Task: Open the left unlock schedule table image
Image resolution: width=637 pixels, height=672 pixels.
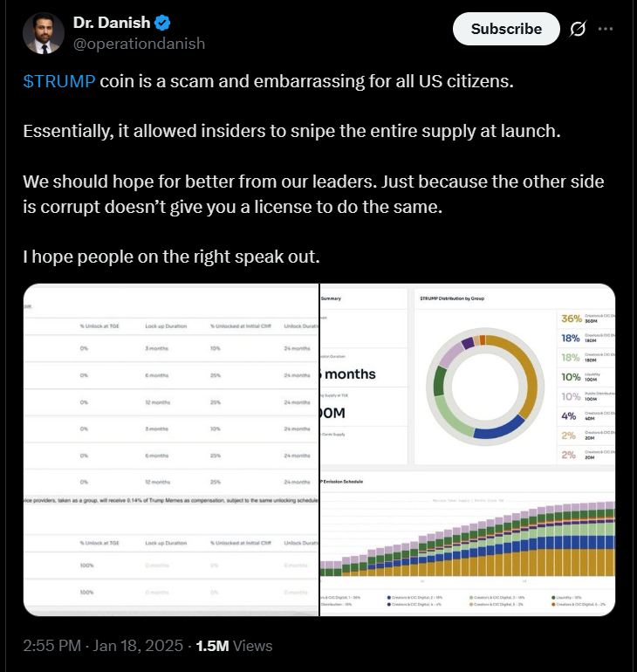Action: coord(170,449)
